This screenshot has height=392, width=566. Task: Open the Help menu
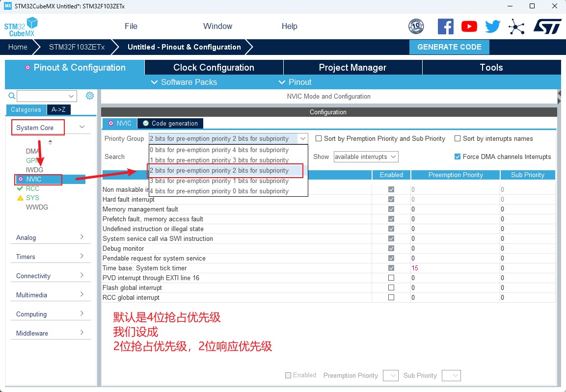(x=290, y=26)
